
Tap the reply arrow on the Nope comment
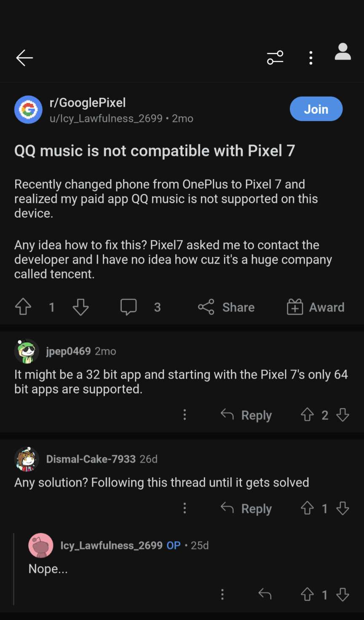(265, 595)
